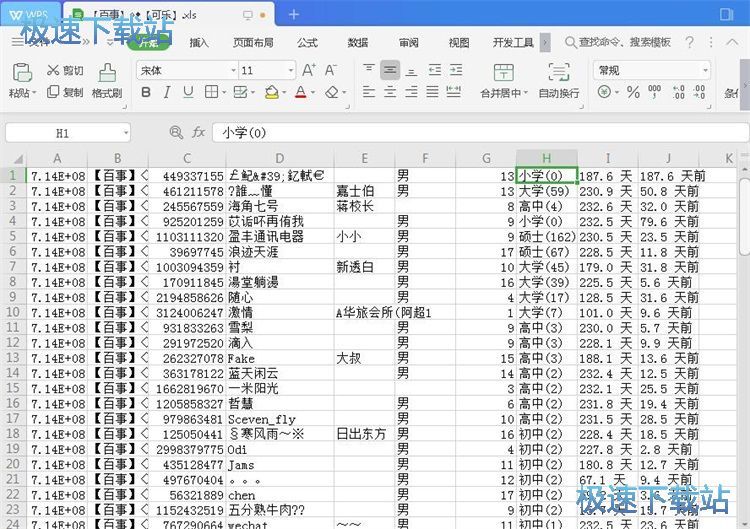Align cell content to top
Image resolution: width=750 pixels, height=529 pixels.
pos(368,70)
